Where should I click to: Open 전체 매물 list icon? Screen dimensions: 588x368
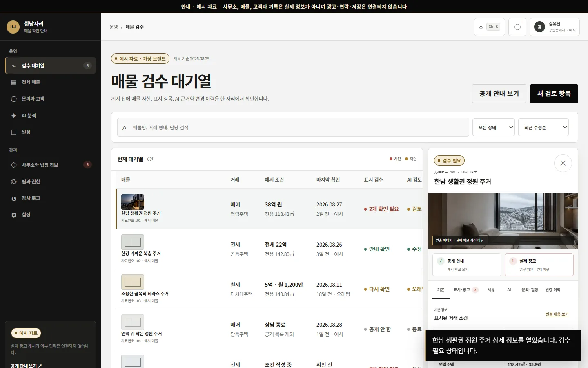coord(14,82)
